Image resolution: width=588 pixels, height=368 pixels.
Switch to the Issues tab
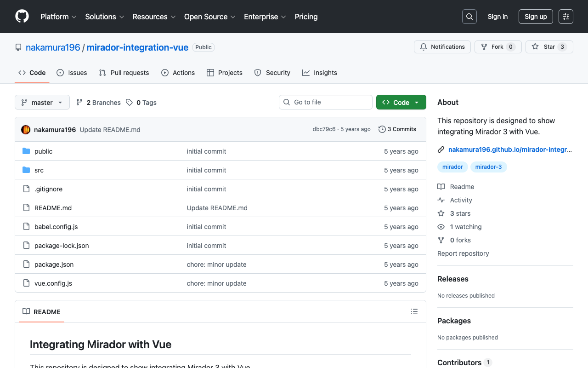point(72,73)
